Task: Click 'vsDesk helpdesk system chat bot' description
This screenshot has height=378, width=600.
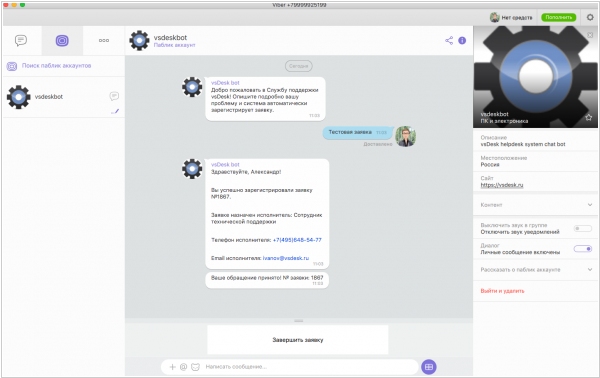Action: 523,144
